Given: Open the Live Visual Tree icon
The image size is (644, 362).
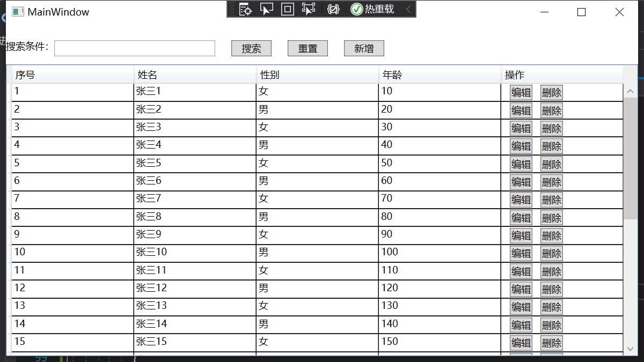Looking at the screenshot, I should coord(245,9).
